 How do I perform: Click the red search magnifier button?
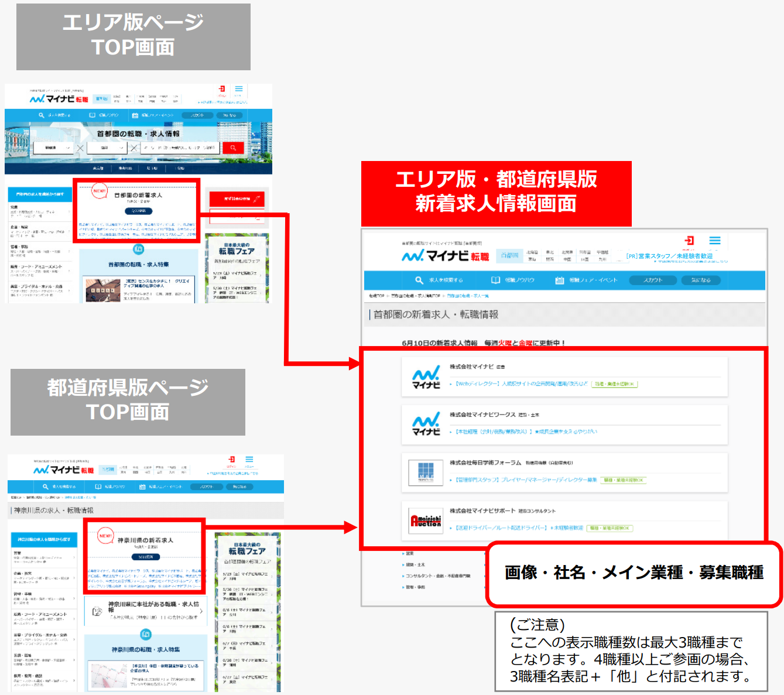click(x=234, y=148)
